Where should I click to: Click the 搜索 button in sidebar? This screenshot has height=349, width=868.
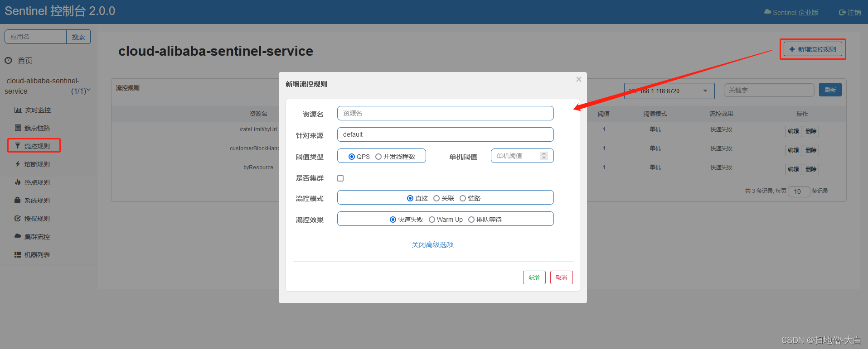point(78,37)
